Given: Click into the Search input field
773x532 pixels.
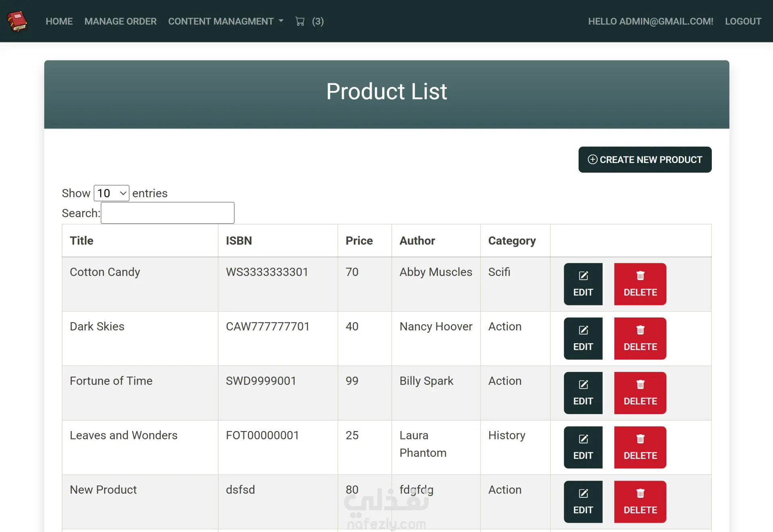Looking at the screenshot, I should (x=167, y=213).
